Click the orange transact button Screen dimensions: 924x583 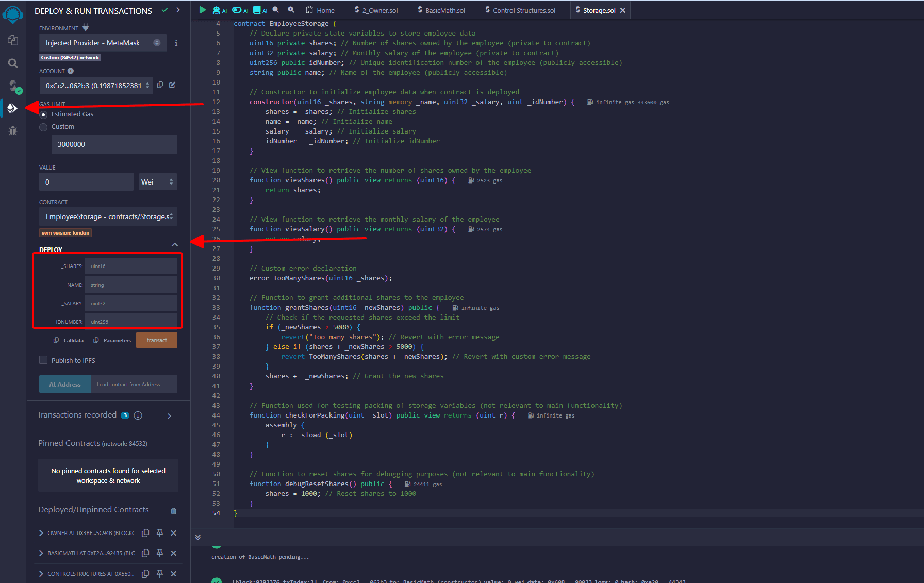click(x=157, y=340)
